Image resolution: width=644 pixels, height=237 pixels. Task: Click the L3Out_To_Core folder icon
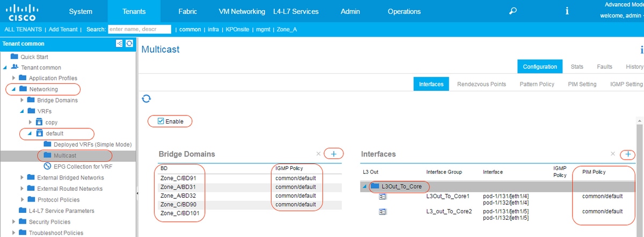pyautogui.click(x=375, y=186)
